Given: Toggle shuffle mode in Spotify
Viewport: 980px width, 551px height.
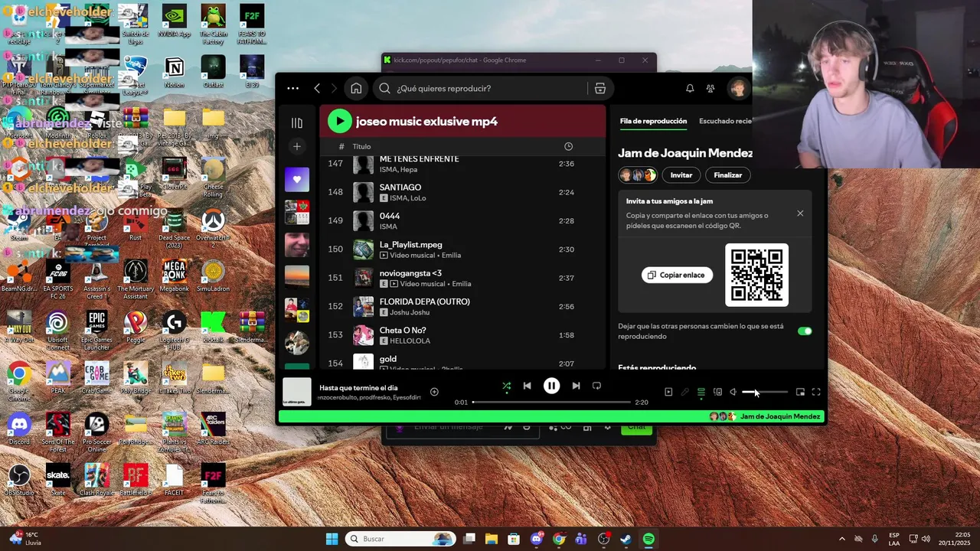Looking at the screenshot, I should click(x=506, y=386).
